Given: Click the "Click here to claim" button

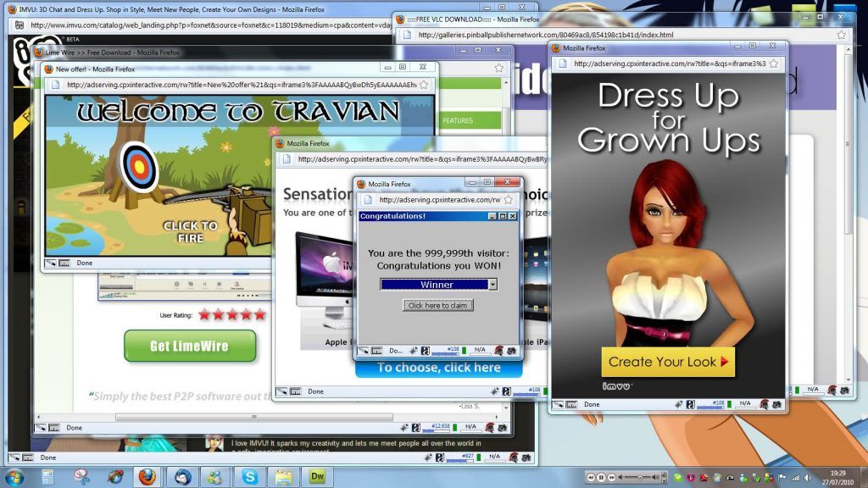Looking at the screenshot, I should coord(437,305).
